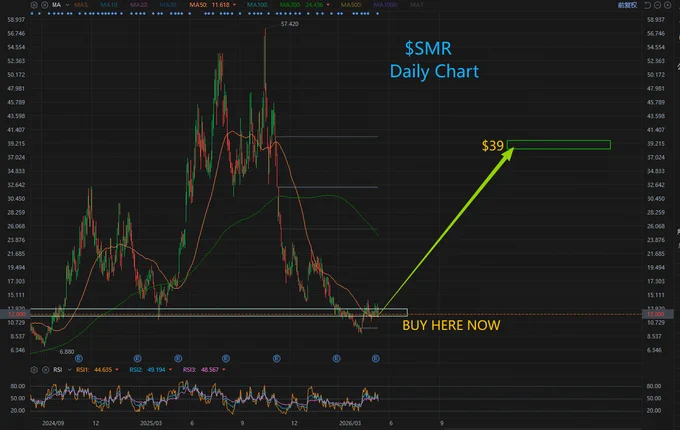Toggle the MA20 moving average line
The image size is (680, 430).
(x=139, y=5)
